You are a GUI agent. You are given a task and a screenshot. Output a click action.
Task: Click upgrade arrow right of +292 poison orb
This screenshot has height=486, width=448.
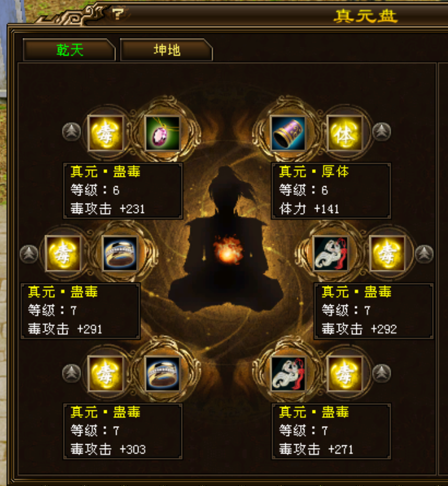(x=424, y=254)
